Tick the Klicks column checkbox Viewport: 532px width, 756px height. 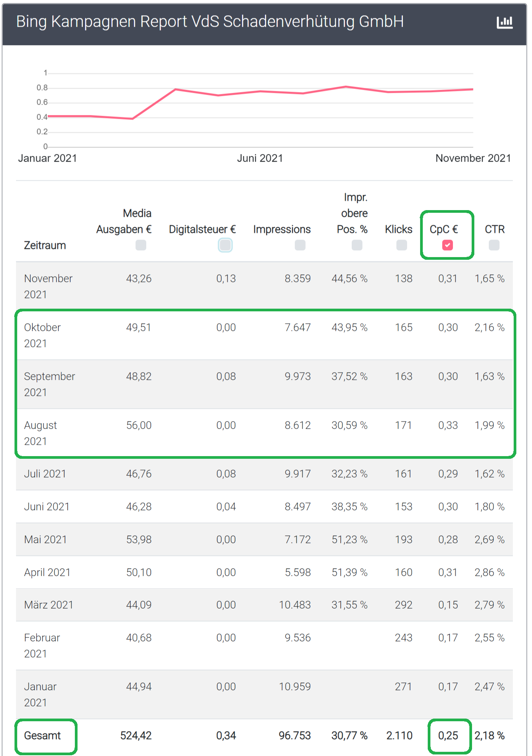[x=402, y=245]
